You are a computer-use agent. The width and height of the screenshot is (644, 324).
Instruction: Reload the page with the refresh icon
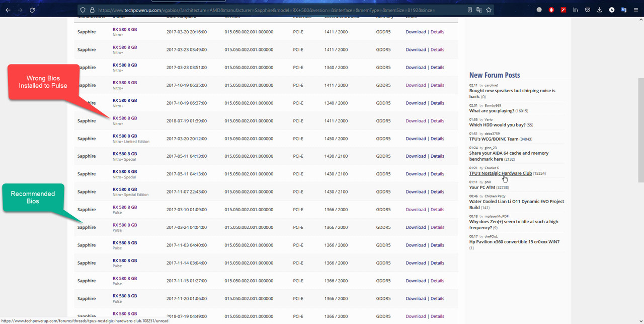pyautogui.click(x=33, y=10)
